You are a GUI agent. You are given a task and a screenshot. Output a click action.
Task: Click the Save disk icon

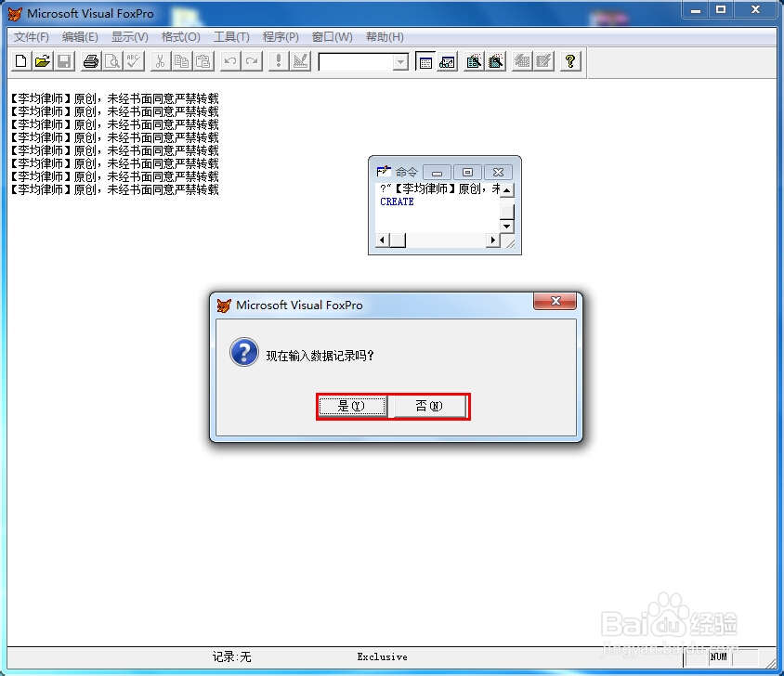tap(64, 61)
